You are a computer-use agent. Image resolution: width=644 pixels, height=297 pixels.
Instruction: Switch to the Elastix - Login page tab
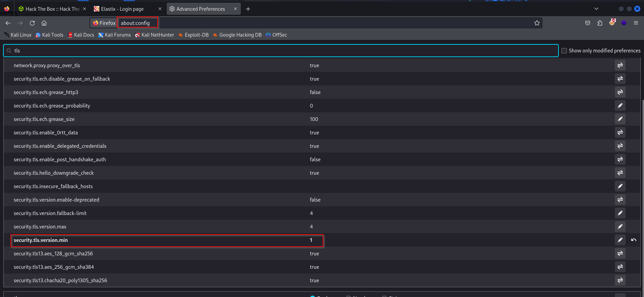(122, 9)
